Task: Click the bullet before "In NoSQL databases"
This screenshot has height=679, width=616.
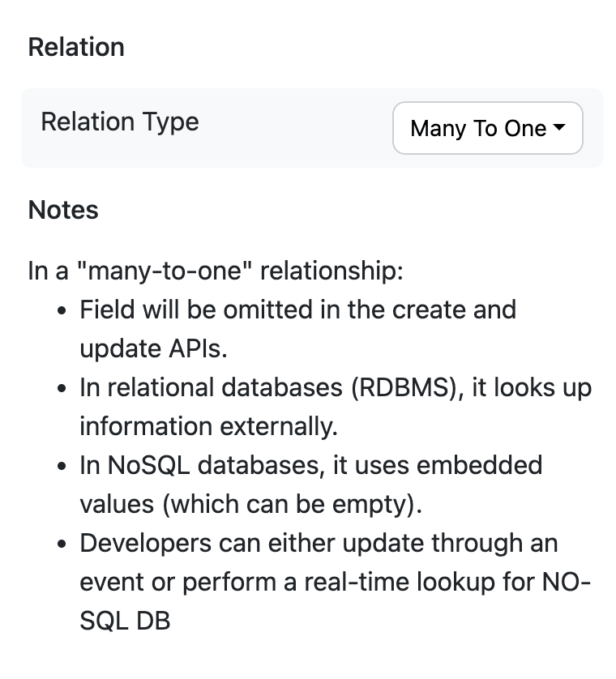Action: (62, 467)
